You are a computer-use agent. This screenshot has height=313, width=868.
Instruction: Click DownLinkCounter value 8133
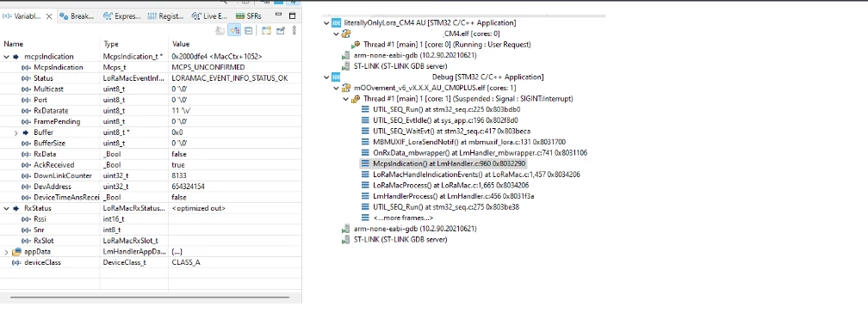point(180,176)
